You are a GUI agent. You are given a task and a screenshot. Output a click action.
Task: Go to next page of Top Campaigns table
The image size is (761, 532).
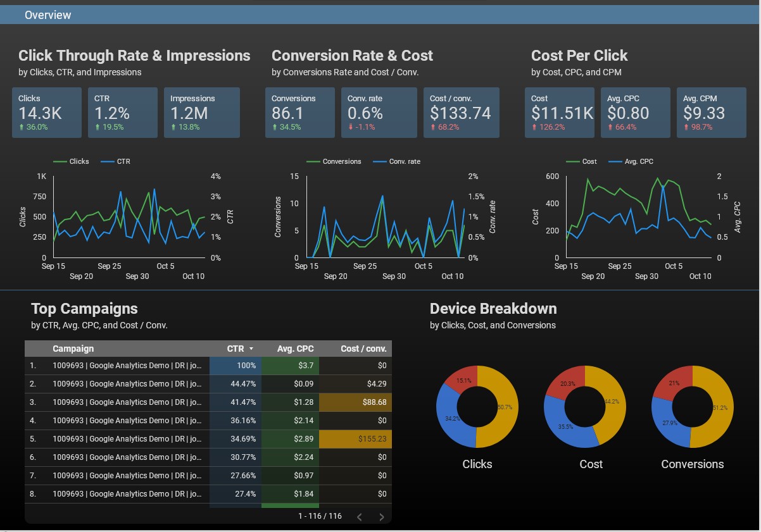pyautogui.click(x=381, y=517)
